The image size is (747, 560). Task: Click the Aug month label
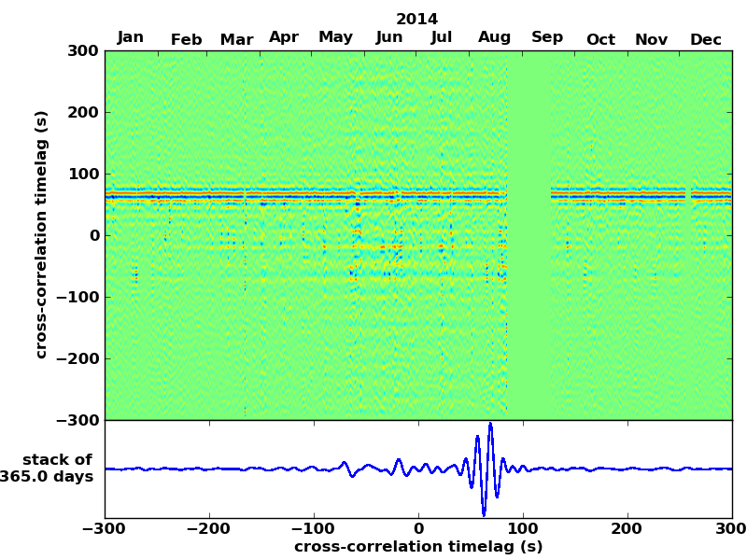coord(494,37)
